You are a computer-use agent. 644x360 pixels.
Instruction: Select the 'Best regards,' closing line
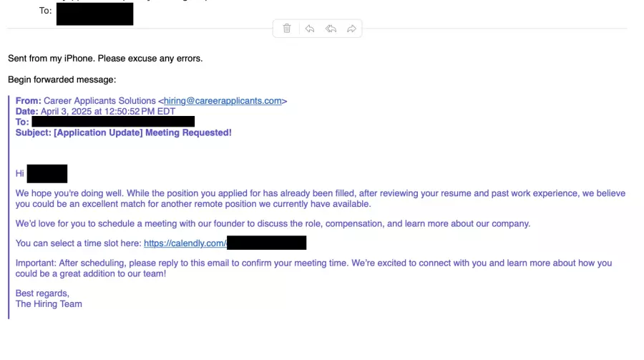(x=42, y=293)
